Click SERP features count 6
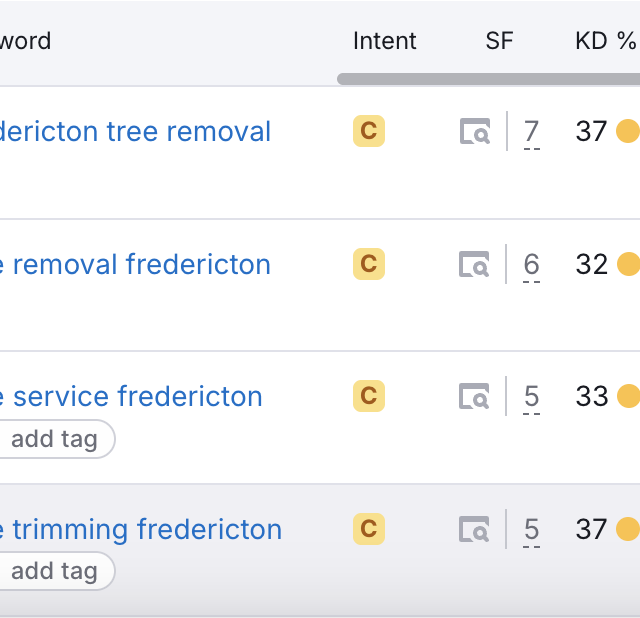 [x=531, y=265]
